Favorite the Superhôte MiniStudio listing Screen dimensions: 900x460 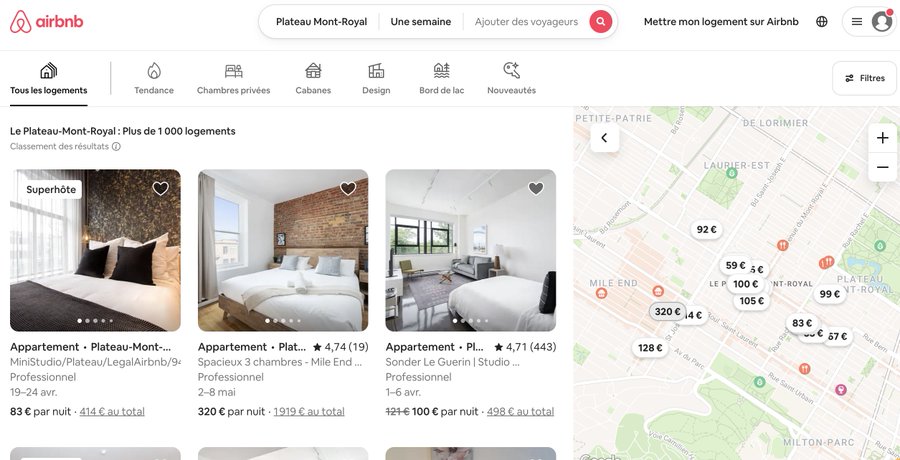[160, 188]
